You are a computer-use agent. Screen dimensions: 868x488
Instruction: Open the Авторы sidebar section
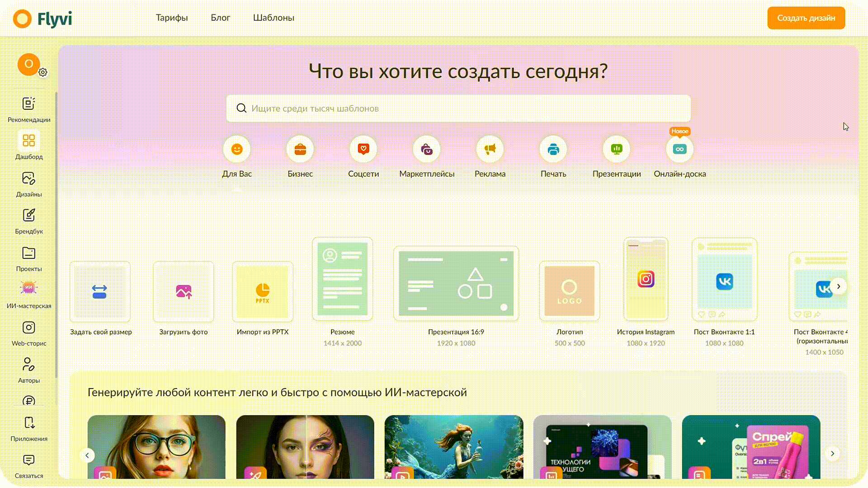pyautogui.click(x=29, y=370)
